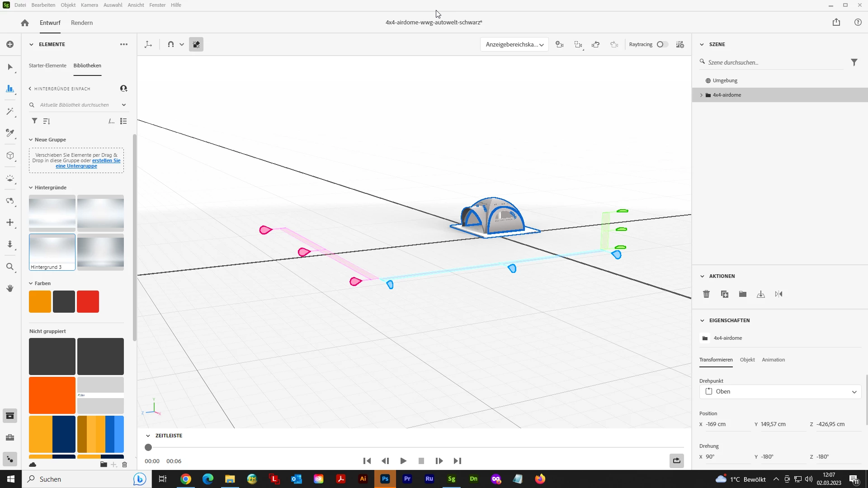Open the Drehpunkt Oben dropdown
Screen dimensions: 868x488
(780, 391)
